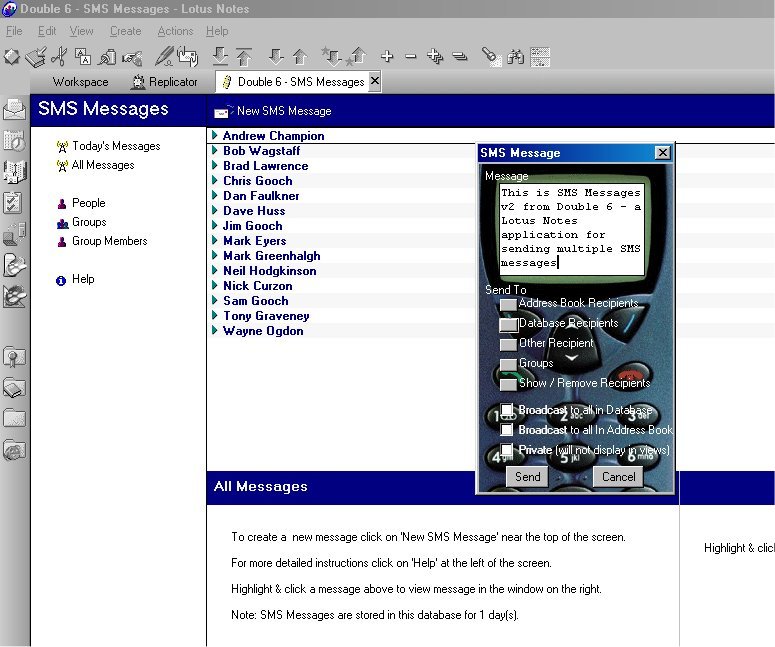This screenshot has width=775, height=647.
Task: Click the Collapse minus toolbar icon
Action: pos(410,56)
